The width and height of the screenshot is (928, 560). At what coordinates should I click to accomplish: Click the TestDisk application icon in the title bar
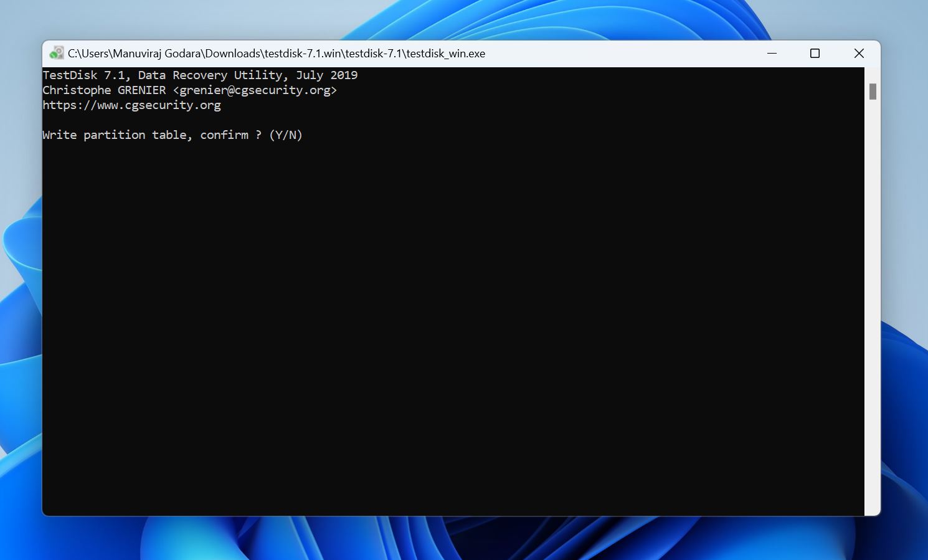click(58, 53)
